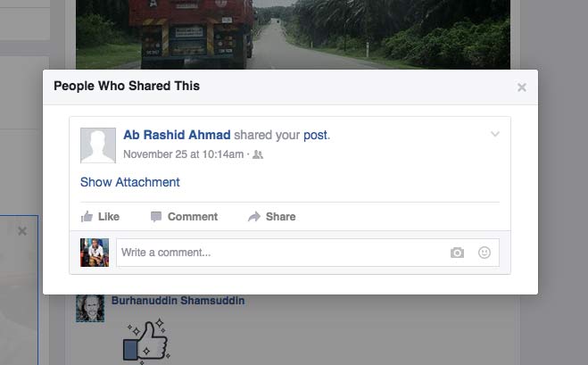This screenshot has width=588, height=365.
Task: Open the November 25 at 10:14am timestamp
Action: pyautogui.click(x=184, y=154)
